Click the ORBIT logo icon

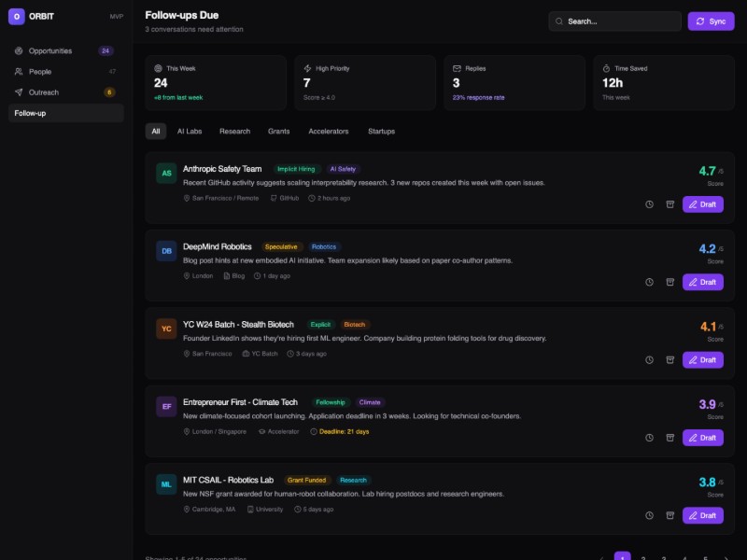[15, 16]
